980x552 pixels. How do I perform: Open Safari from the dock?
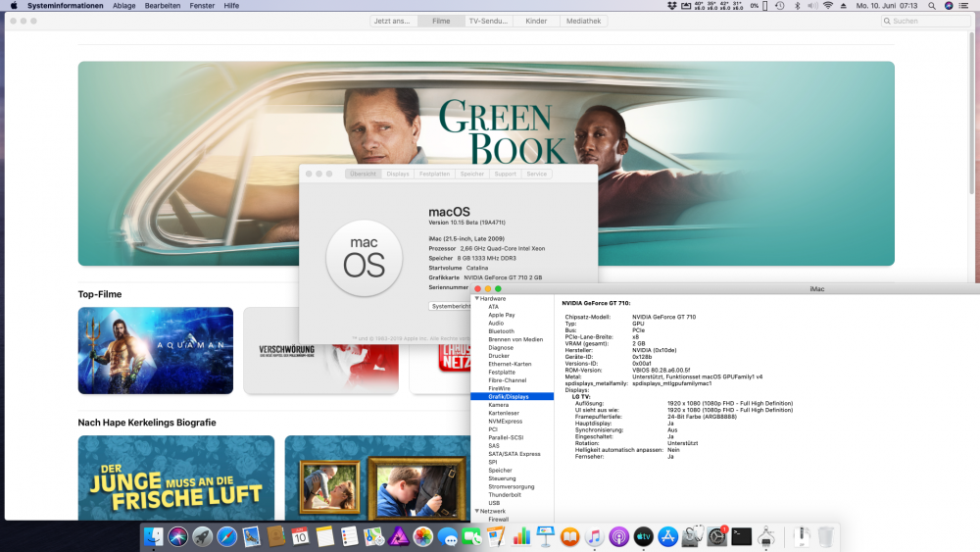pos(227,536)
